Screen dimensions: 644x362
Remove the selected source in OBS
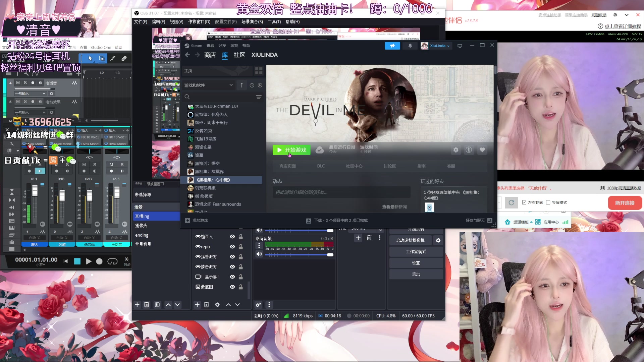207,305
